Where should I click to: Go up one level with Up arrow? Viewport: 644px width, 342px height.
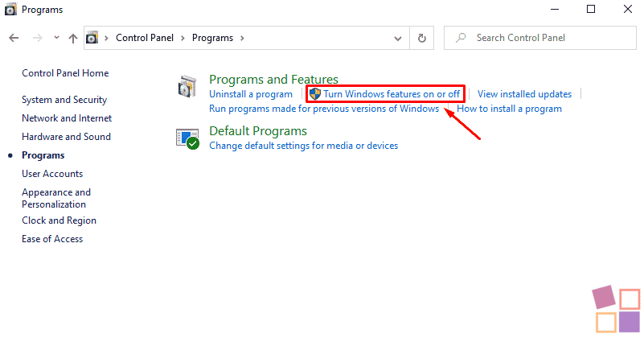(x=73, y=39)
